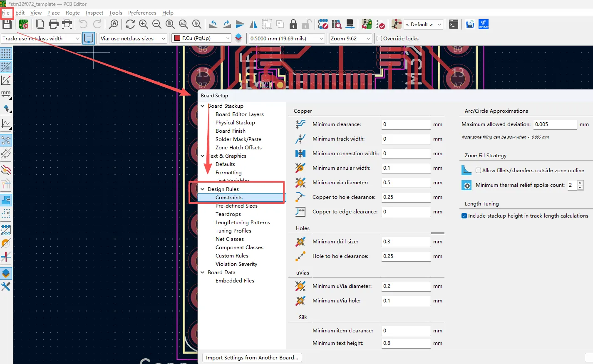The width and height of the screenshot is (593, 364).
Task: Select Custom Rules tree item
Action: 232,255
